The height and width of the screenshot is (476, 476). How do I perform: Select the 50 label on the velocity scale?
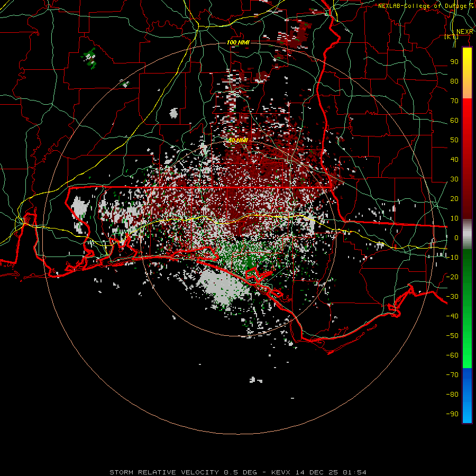coord(454,140)
